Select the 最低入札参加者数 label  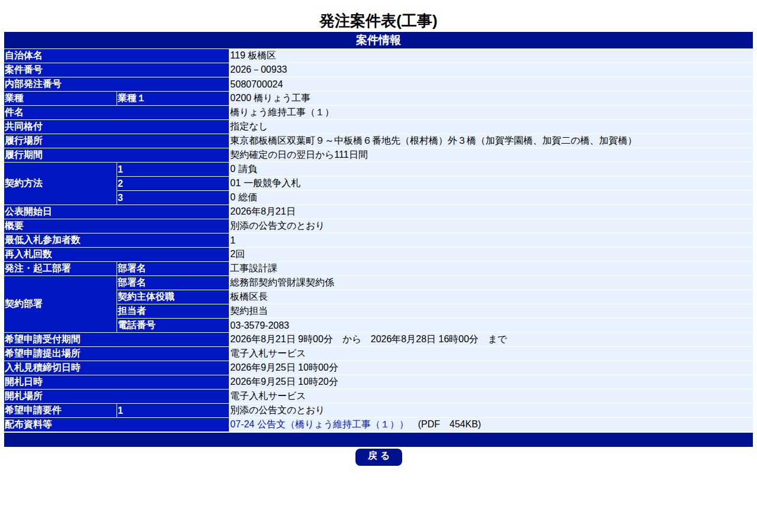point(43,240)
